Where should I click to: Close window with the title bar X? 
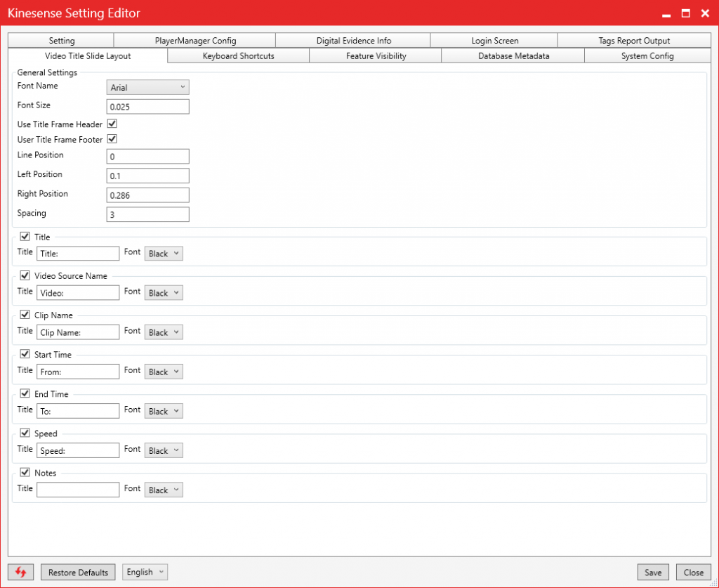(705, 13)
